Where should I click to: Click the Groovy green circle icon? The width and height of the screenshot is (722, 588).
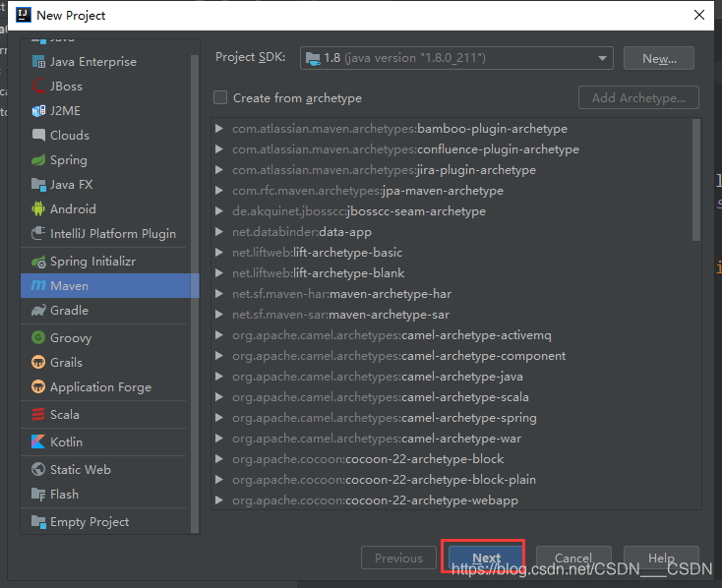(x=38, y=337)
